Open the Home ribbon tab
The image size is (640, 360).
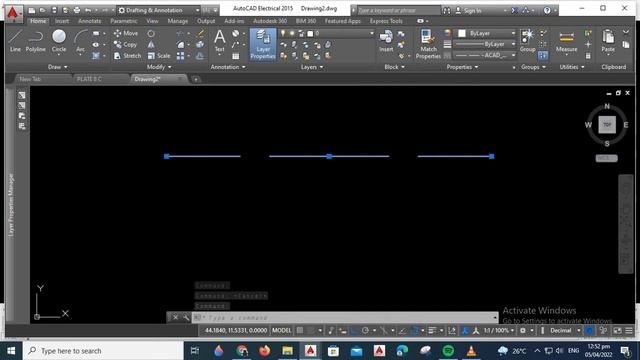(38, 21)
